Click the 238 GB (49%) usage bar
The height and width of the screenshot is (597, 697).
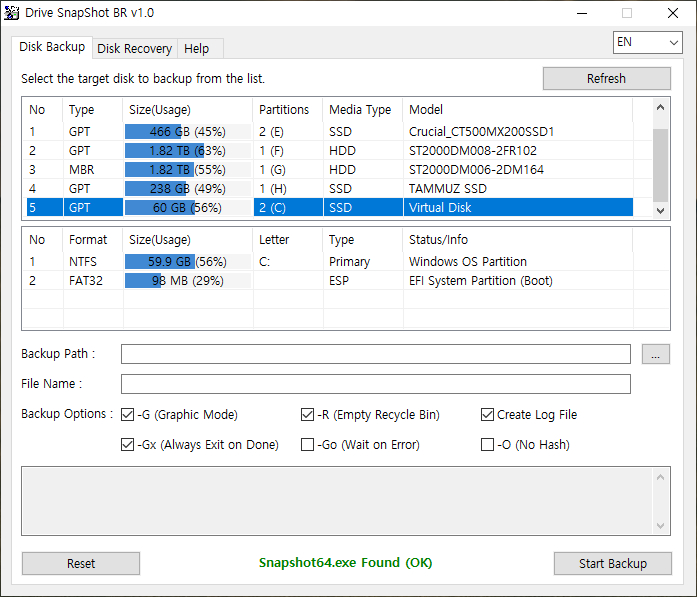tap(188, 189)
